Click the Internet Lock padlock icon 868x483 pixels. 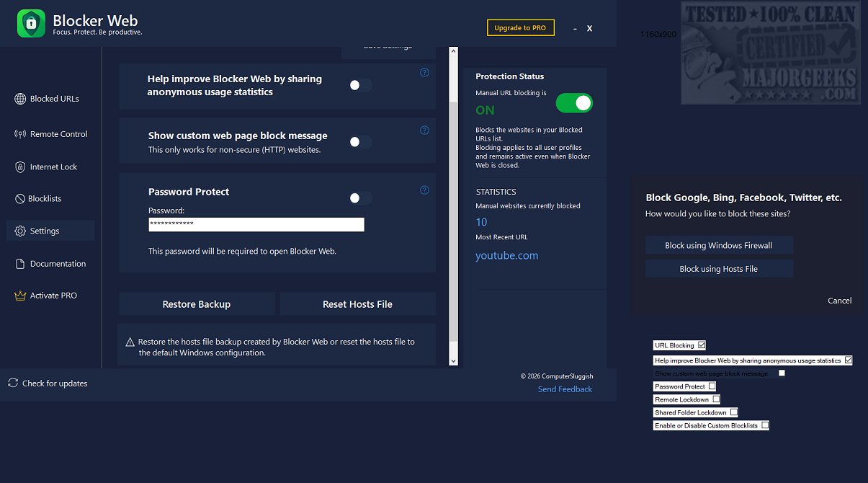click(x=20, y=167)
